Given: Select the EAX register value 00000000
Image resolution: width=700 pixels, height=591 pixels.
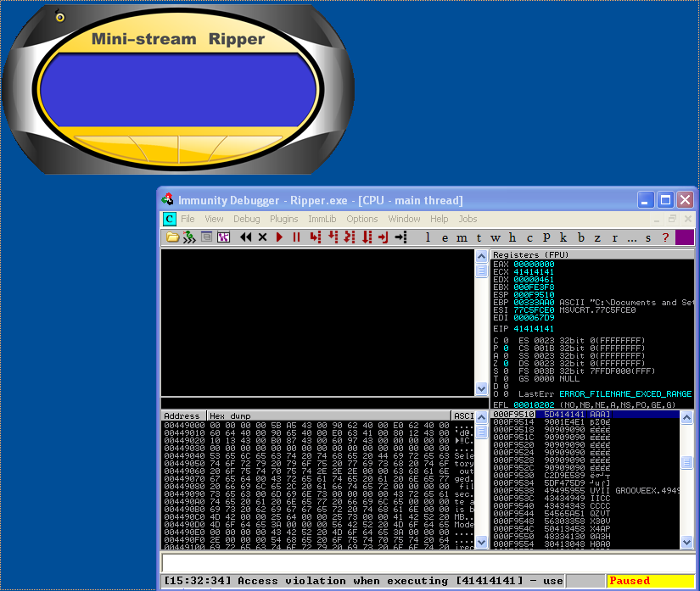Looking at the screenshot, I should [x=534, y=264].
